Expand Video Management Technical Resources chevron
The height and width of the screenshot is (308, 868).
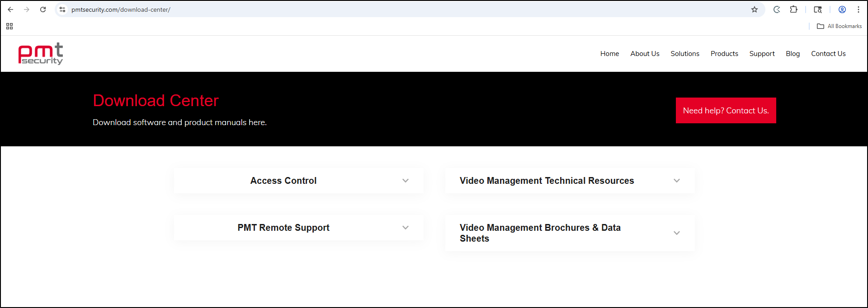coord(677,181)
